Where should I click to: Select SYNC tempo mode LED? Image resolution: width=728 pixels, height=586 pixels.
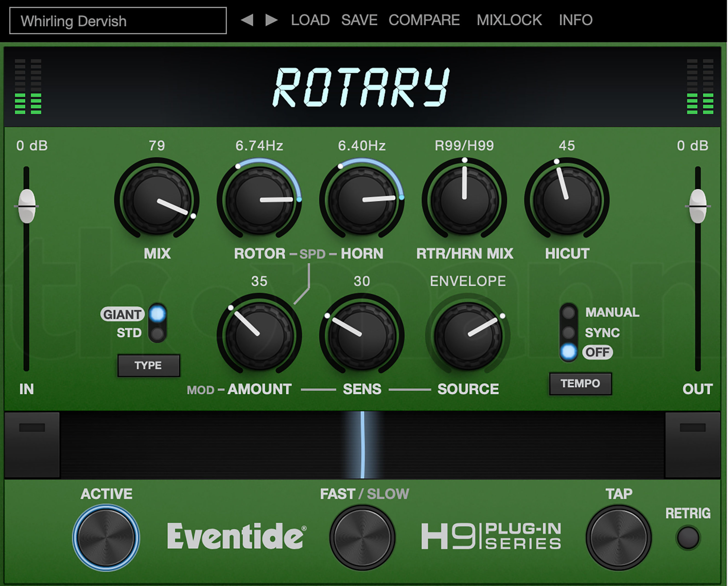[568, 332]
